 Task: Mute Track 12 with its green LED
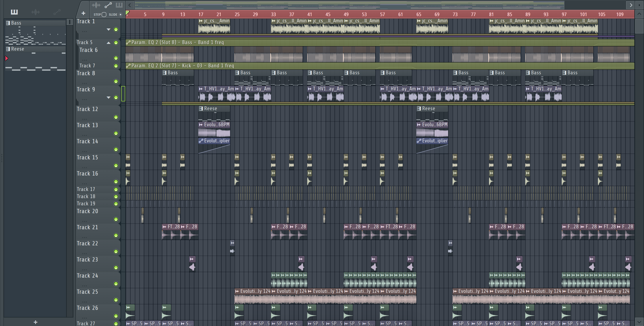116,117
